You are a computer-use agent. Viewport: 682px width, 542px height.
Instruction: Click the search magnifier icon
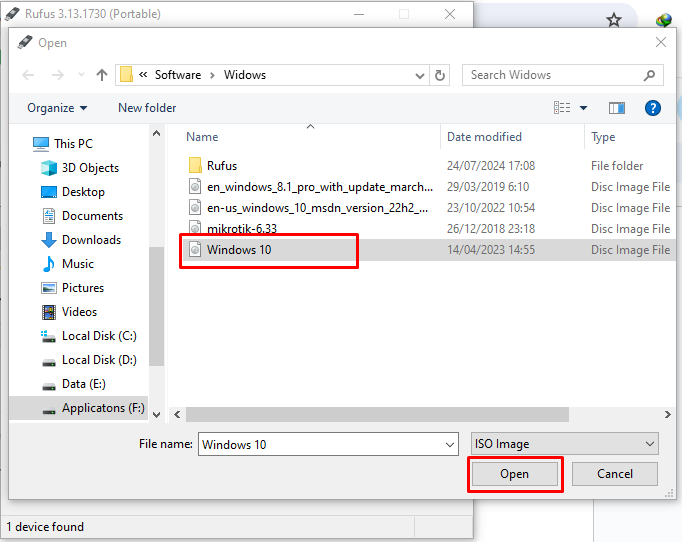[x=649, y=75]
